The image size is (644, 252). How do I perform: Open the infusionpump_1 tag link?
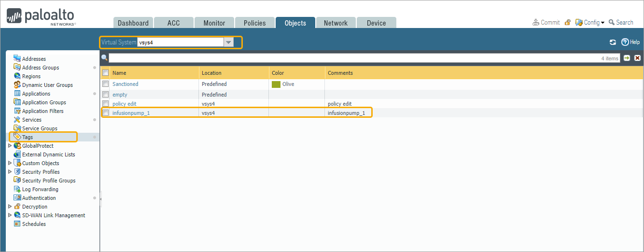(131, 113)
